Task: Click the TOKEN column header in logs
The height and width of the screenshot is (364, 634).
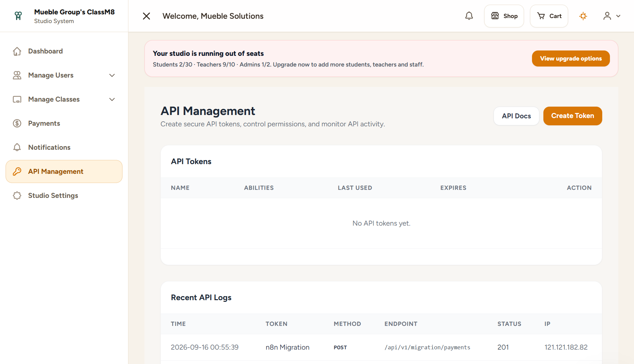Action: (276, 324)
